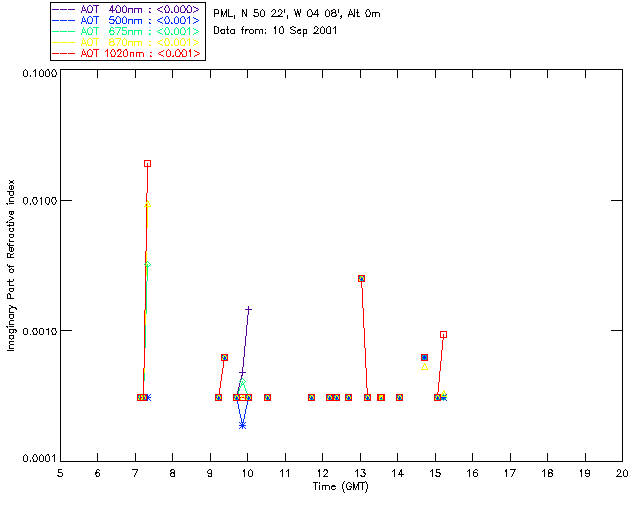The image size is (640, 512).
Task: Select the baseline square marker near time 10.5
Action: [267, 398]
